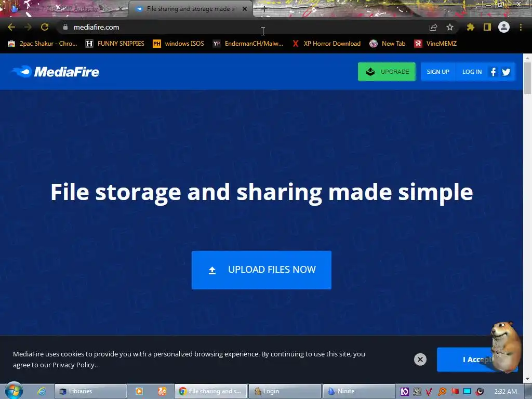Open Internet Explorer from the taskbar
532x399 pixels.
tap(42, 391)
